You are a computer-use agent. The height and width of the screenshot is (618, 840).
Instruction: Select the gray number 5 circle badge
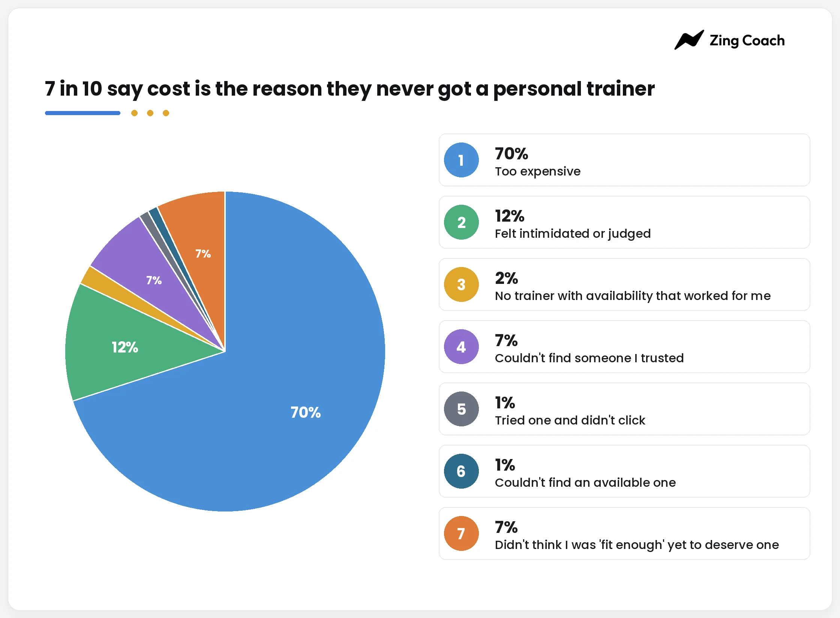(461, 409)
